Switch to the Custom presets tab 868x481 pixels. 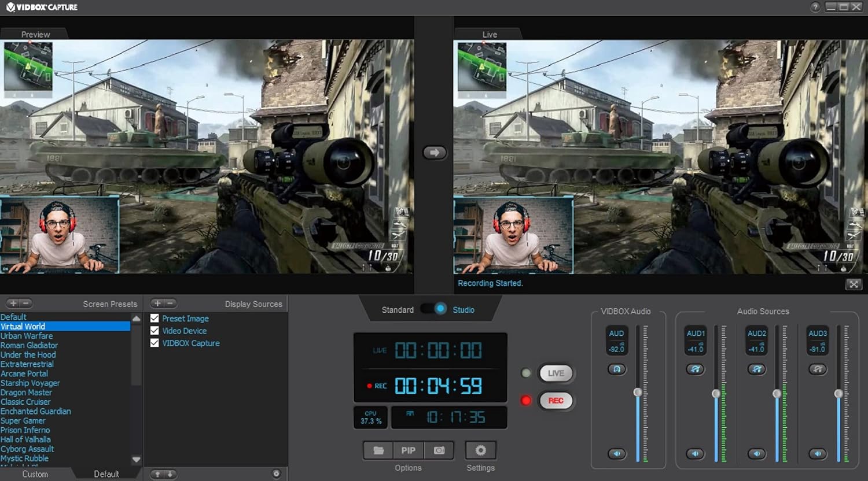35,474
